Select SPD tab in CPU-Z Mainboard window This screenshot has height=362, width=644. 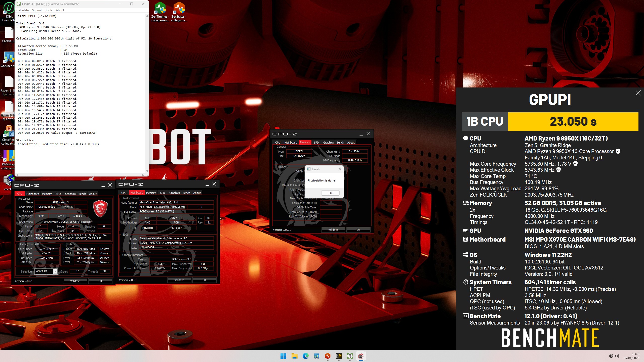tap(162, 193)
